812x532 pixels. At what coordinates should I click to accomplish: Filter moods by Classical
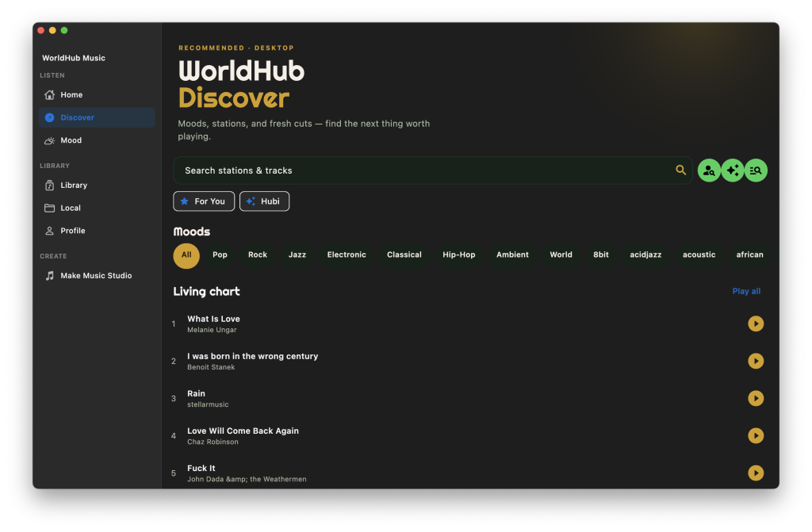point(404,255)
